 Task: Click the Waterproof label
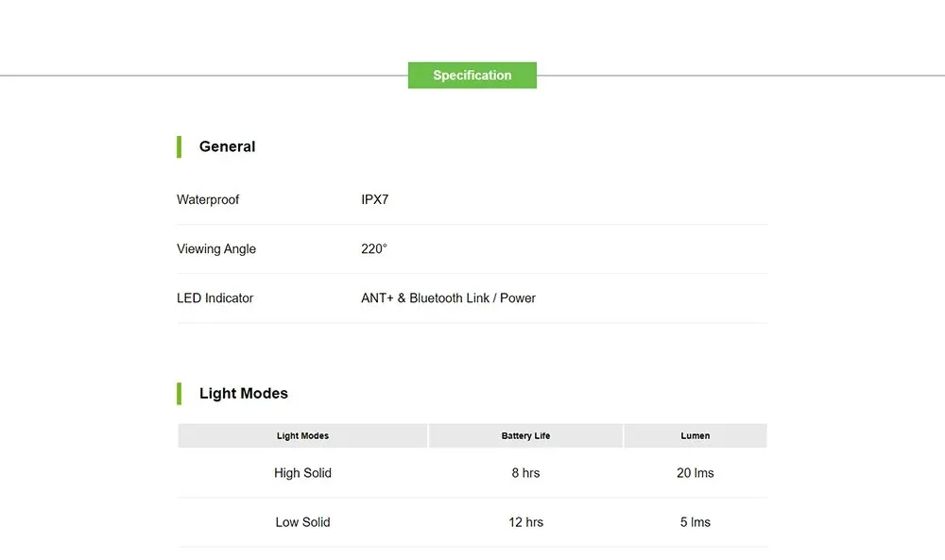pyautogui.click(x=208, y=199)
